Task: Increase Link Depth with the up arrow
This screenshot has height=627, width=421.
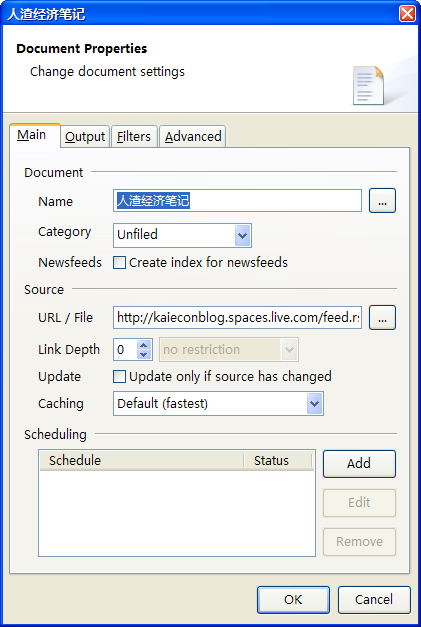Action: tap(144, 344)
